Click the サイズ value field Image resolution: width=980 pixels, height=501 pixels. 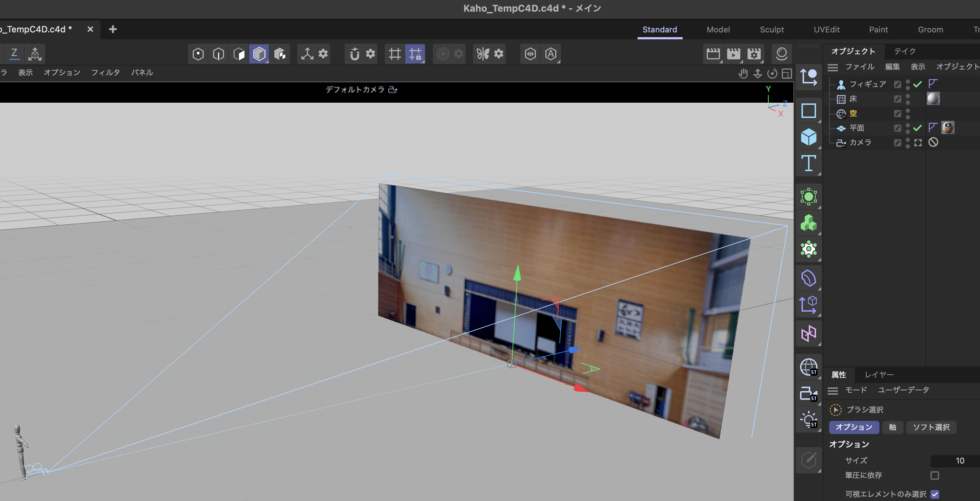(x=955, y=460)
